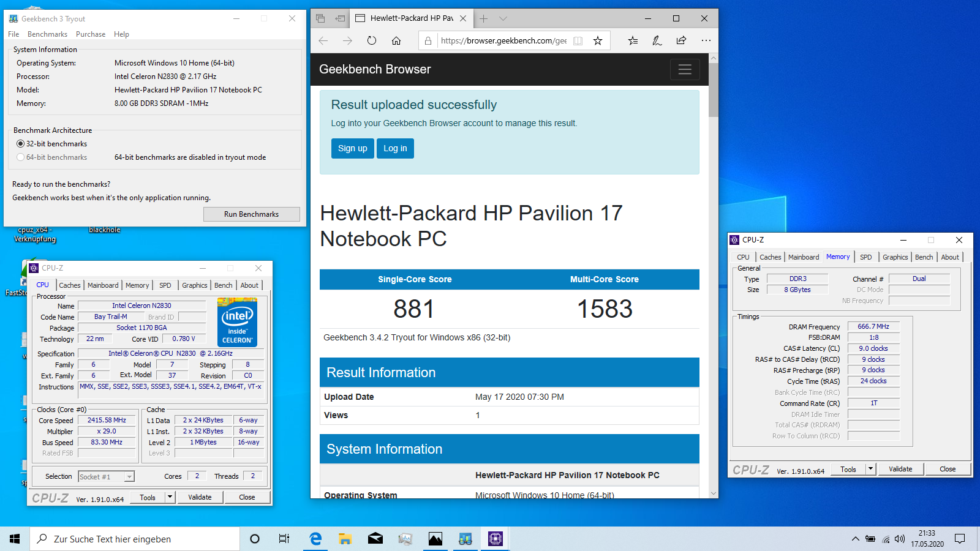Go to the browser home page
Screen dimensions: 980x551
396,40
